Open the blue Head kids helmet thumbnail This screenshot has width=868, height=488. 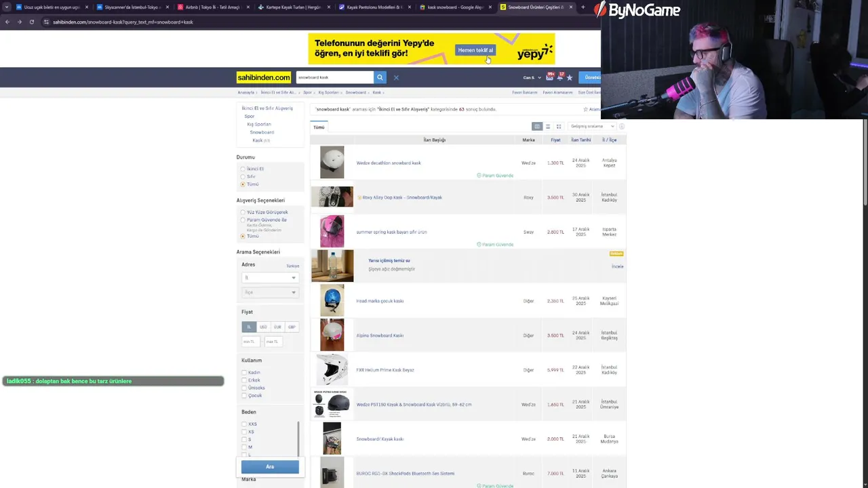coord(332,300)
